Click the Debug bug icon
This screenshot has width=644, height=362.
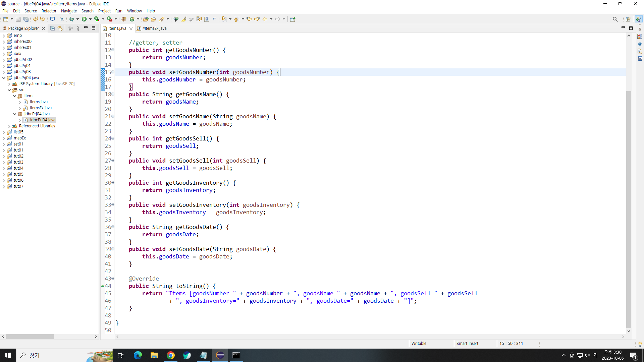point(71,19)
